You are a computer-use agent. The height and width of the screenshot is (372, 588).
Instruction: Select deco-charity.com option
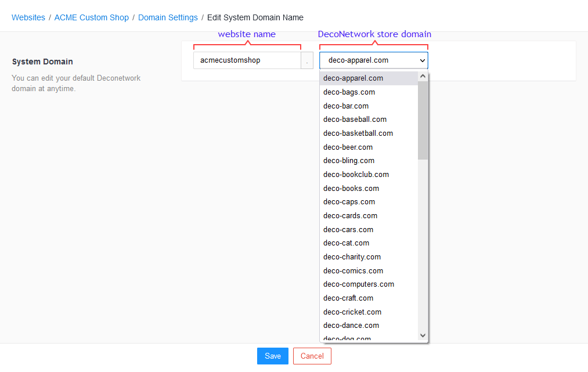[x=369, y=257]
